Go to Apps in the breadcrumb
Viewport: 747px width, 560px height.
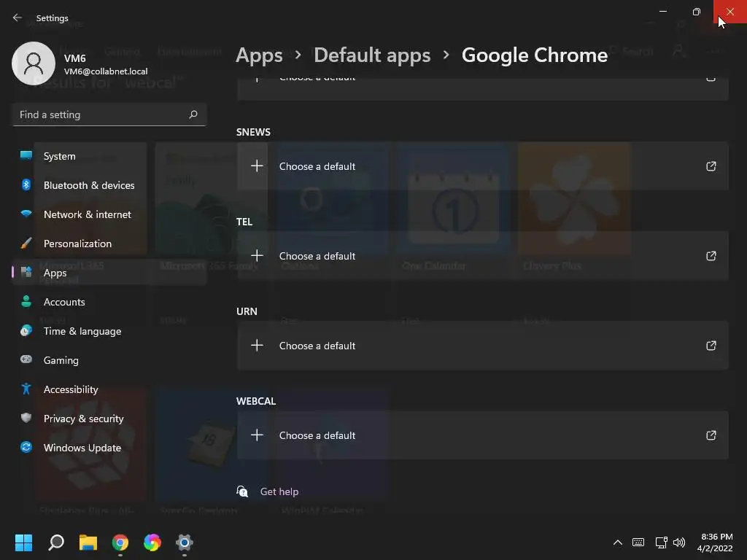(x=259, y=55)
